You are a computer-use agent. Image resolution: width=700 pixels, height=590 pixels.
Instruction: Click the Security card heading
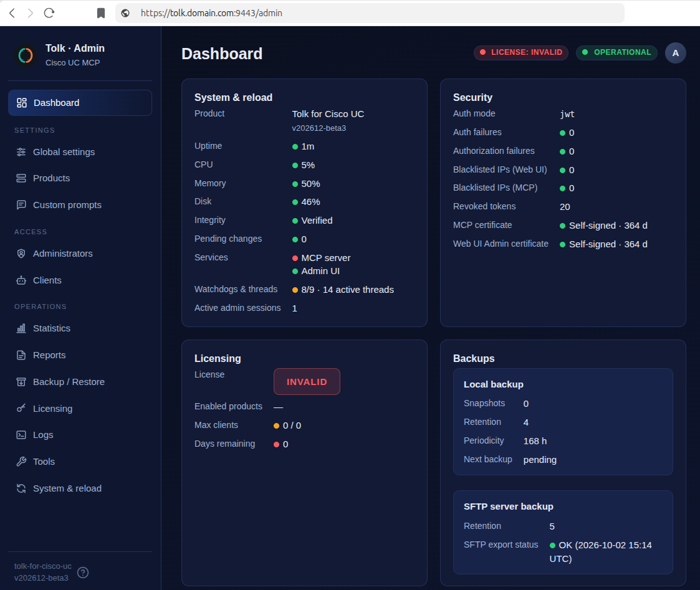472,97
